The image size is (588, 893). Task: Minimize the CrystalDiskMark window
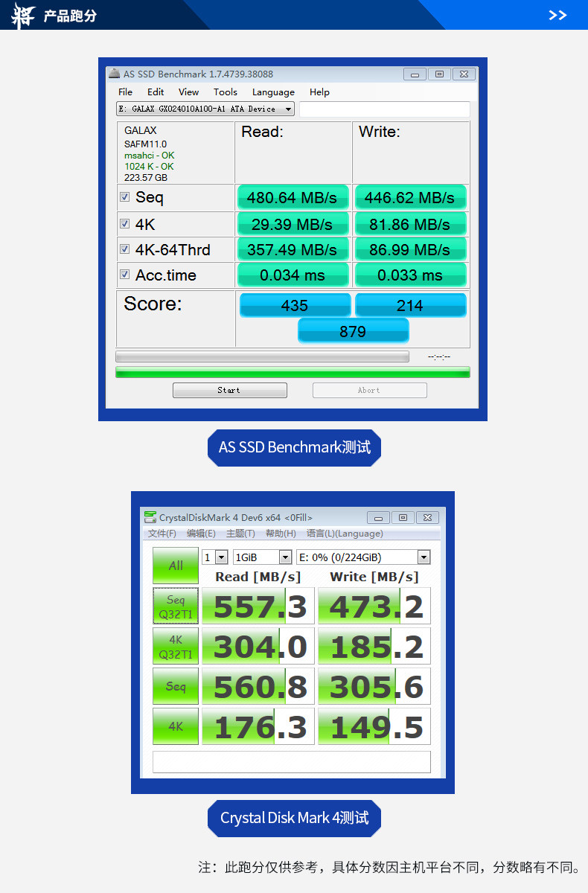click(x=378, y=517)
